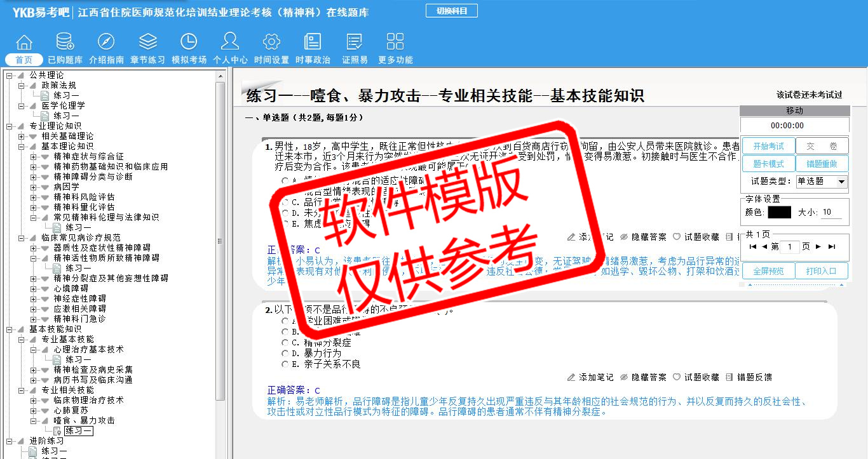The height and width of the screenshot is (459, 868).
Task: Click the 首页 home icon
Action: point(24,43)
